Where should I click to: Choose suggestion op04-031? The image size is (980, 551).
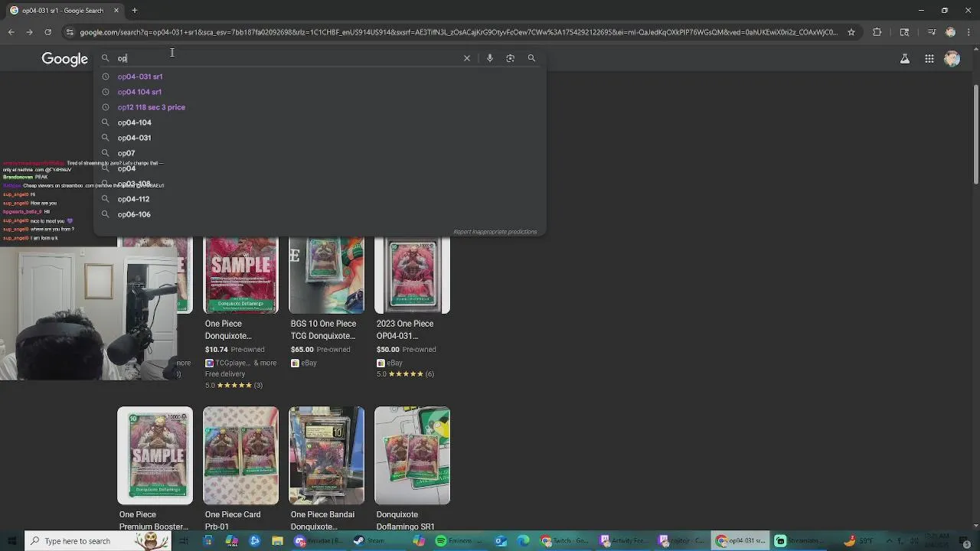coord(135,138)
